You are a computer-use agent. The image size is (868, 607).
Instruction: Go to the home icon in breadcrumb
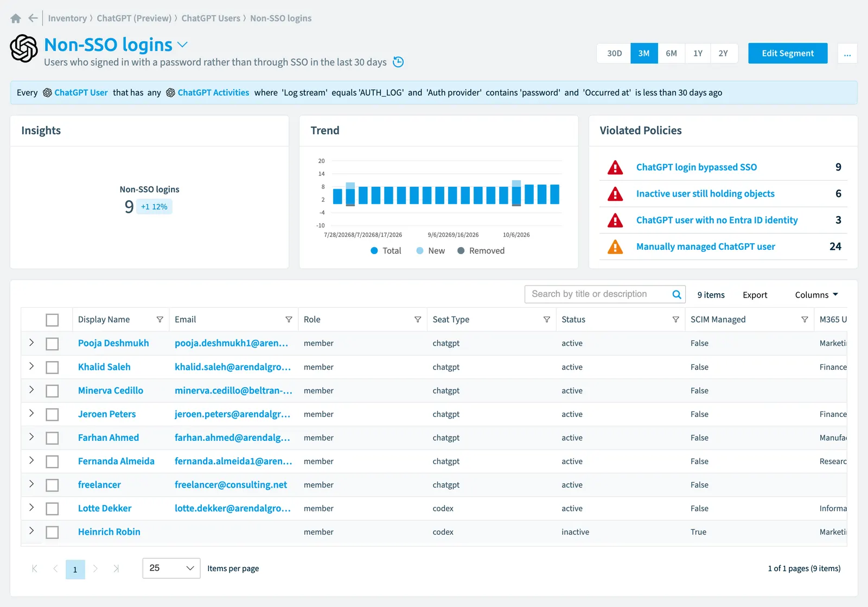(x=16, y=18)
